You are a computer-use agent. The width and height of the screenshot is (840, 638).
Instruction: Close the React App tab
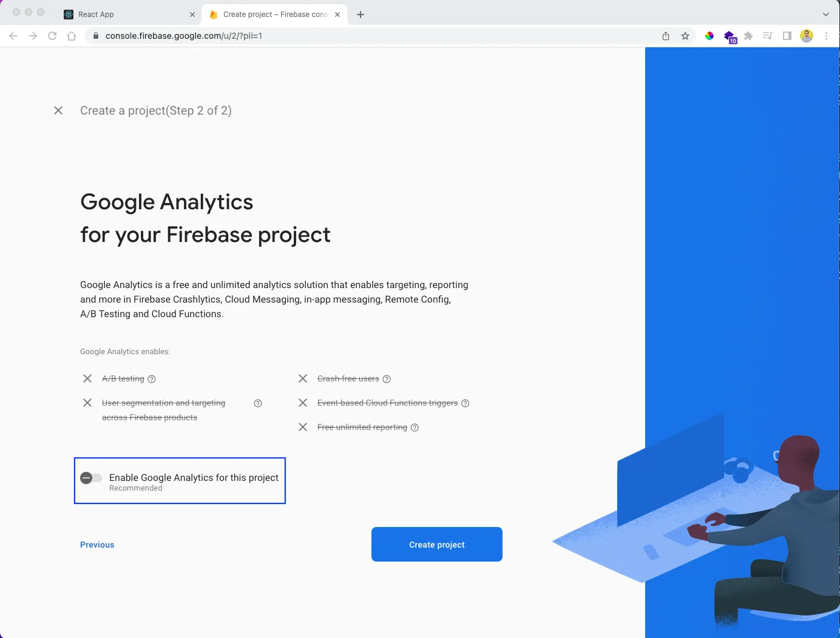192,15
